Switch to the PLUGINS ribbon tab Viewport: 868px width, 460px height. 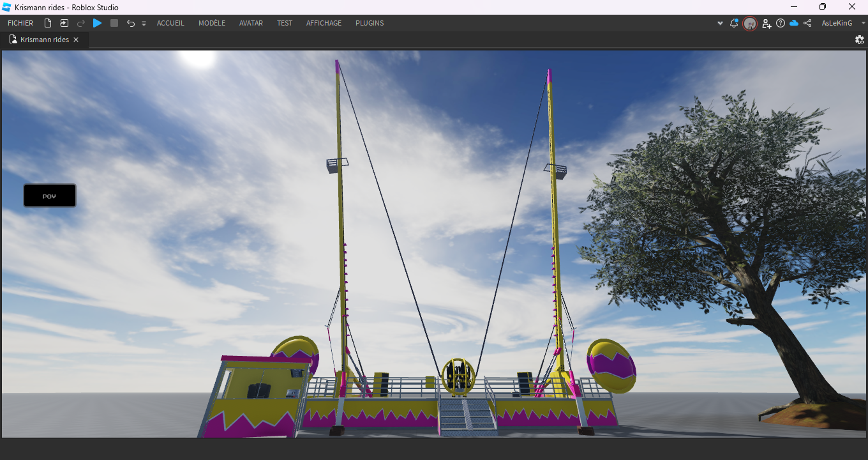coord(370,23)
